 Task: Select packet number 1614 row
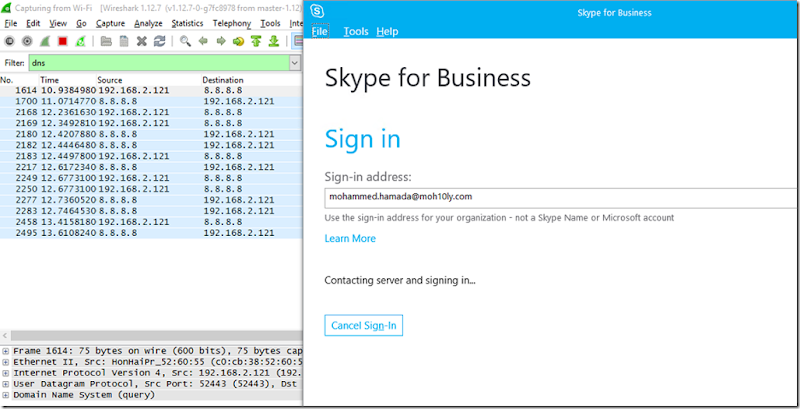pyautogui.click(x=151, y=90)
